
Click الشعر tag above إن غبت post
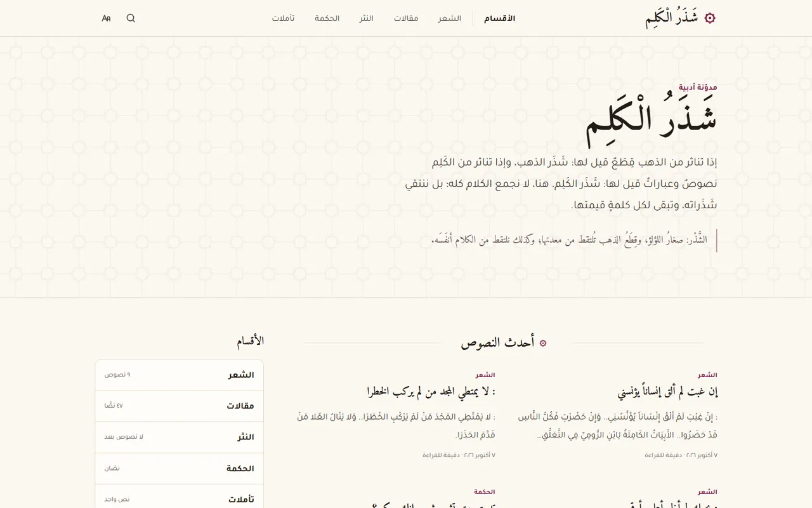coord(707,375)
